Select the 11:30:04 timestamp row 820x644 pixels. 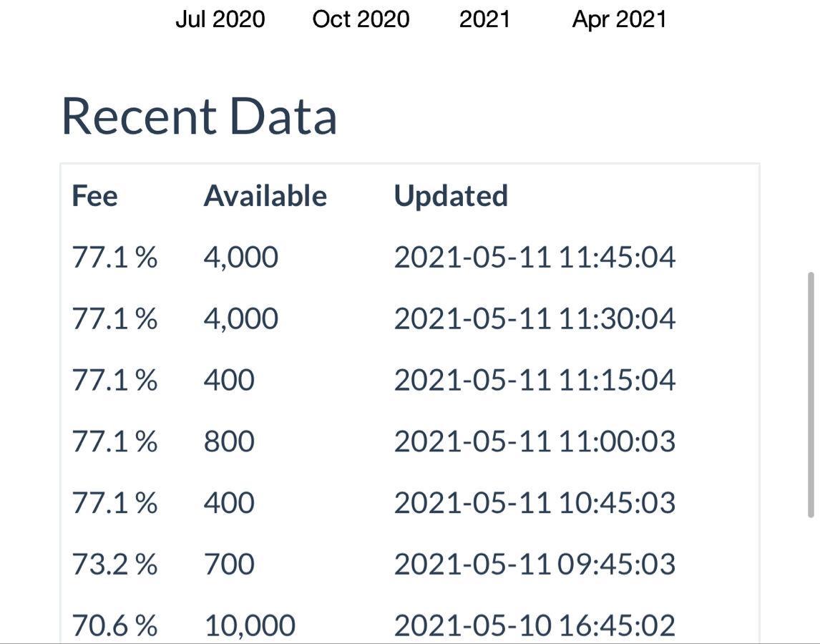(410, 318)
